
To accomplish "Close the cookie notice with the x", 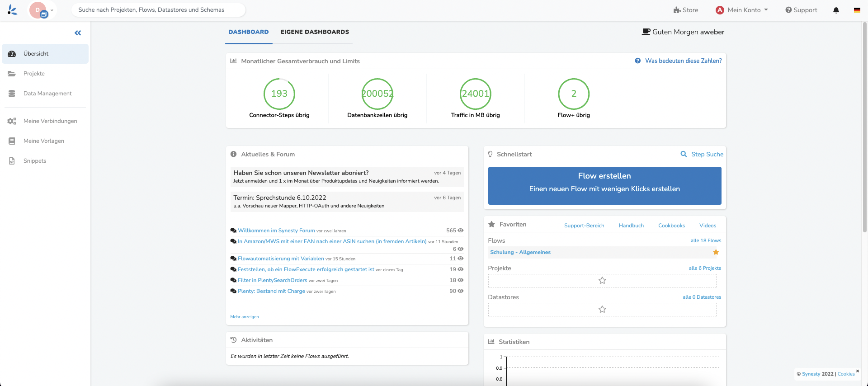I will coord(857,371).
